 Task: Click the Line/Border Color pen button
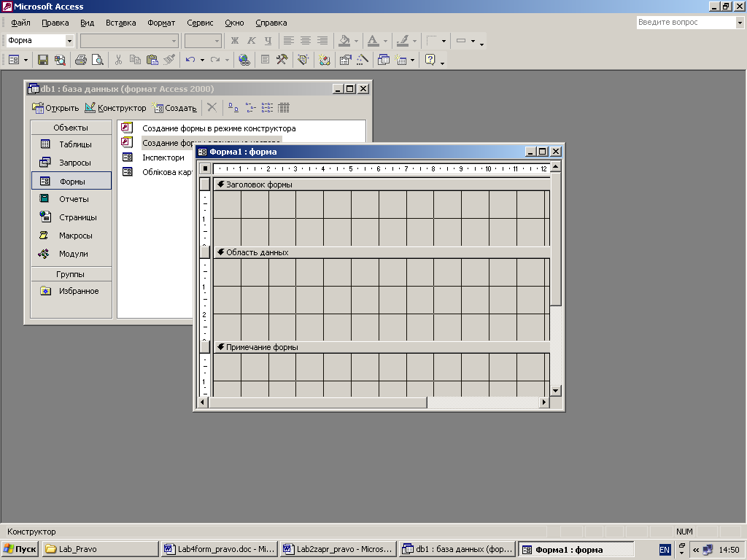coord(403,41)
